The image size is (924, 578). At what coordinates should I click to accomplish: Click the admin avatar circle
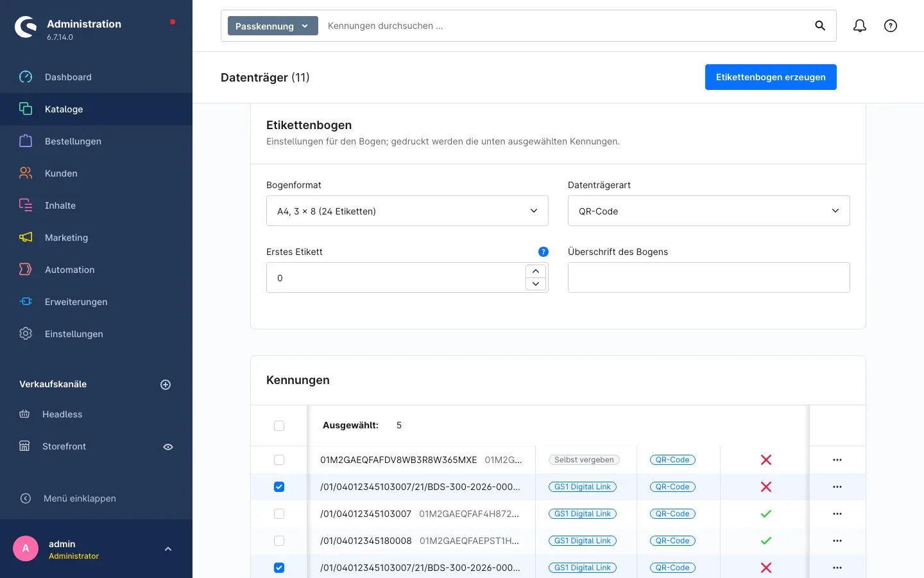(26, 549)
